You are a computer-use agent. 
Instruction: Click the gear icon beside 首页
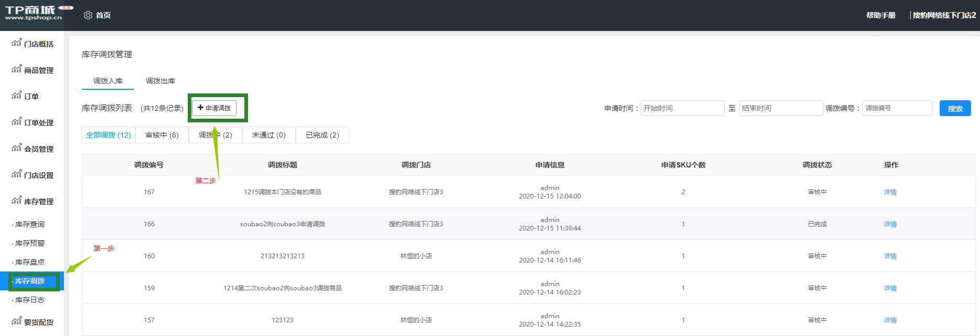coord(88,15)
